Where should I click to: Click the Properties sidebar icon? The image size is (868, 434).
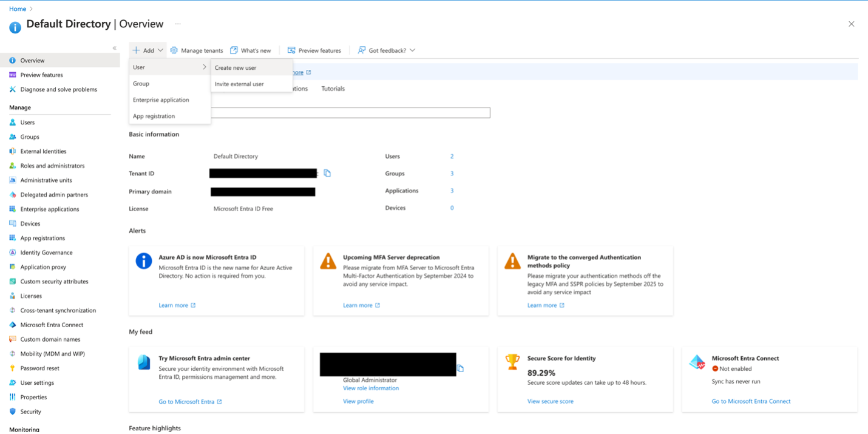[13, 397]
